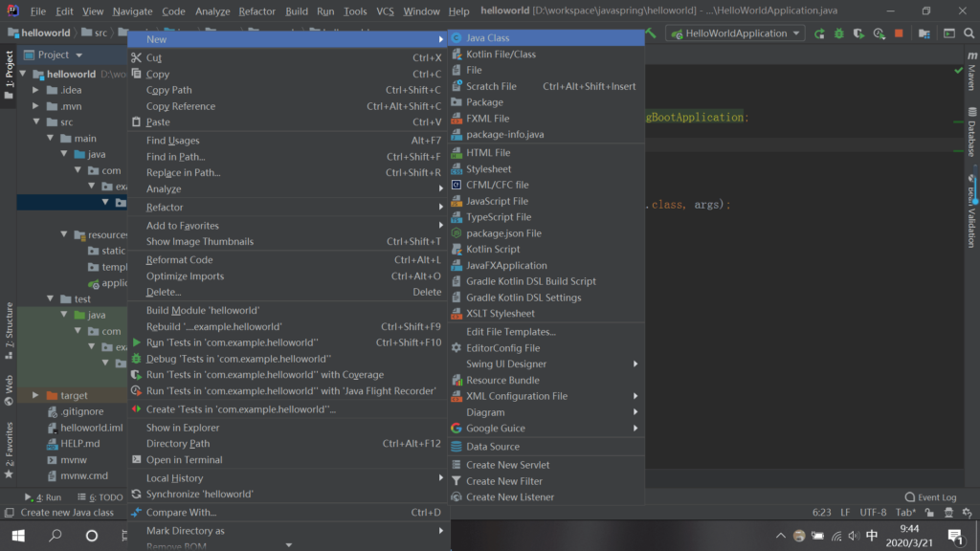Image resolution: width=980 pixels, height=551 pixels.
Task: Open the VCS menu
Action: tap(385, 11)
